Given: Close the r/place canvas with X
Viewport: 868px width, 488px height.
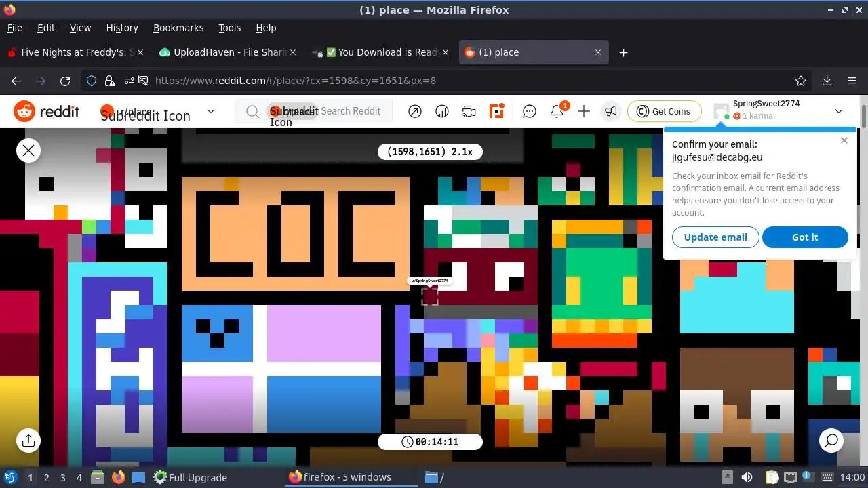Looking at the screenshot, I should click(28, 150).
